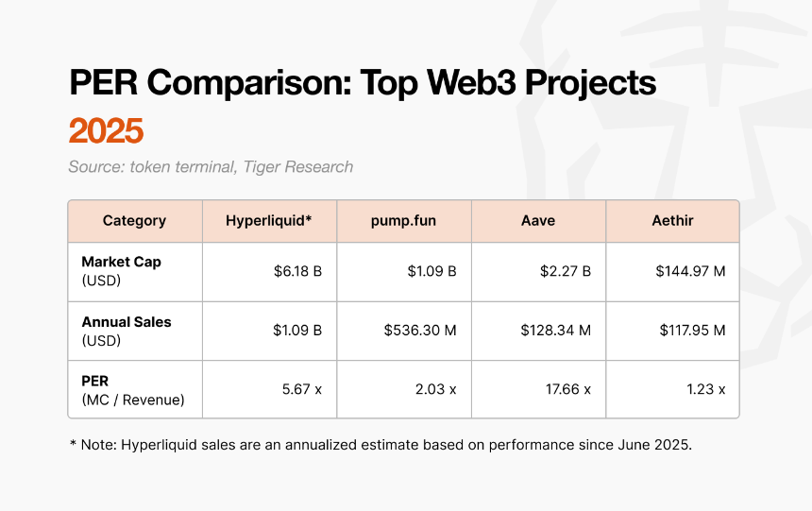This screenshot has width=812, height=511.
Task: Select Aethir market cap $144.97 M cell
Action: [672, 272]
